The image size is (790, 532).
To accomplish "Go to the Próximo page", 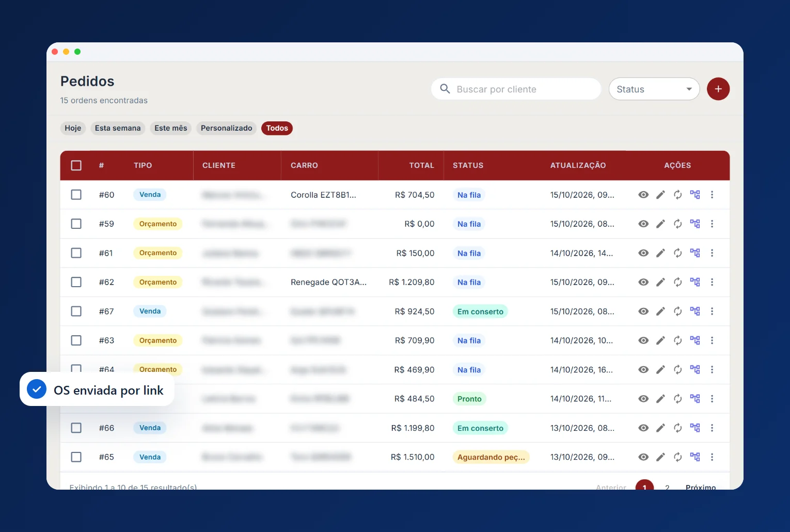I will click(701, 486).
